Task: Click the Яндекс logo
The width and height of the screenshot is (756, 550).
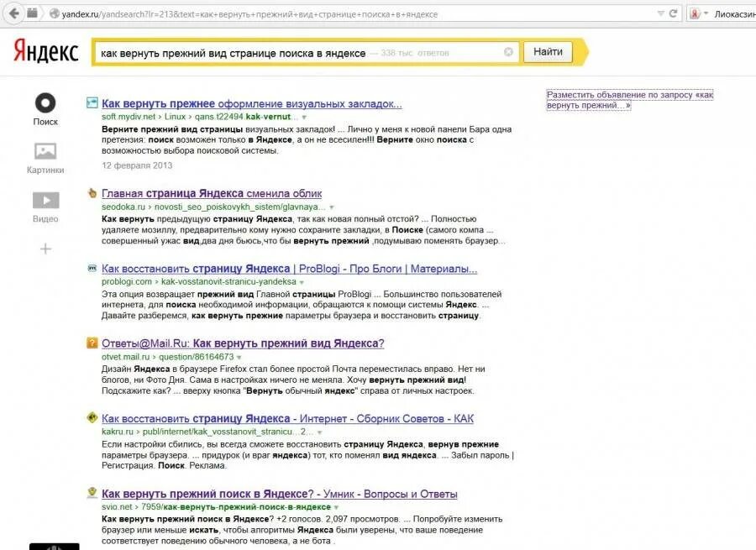Action: tap(46, 50)
